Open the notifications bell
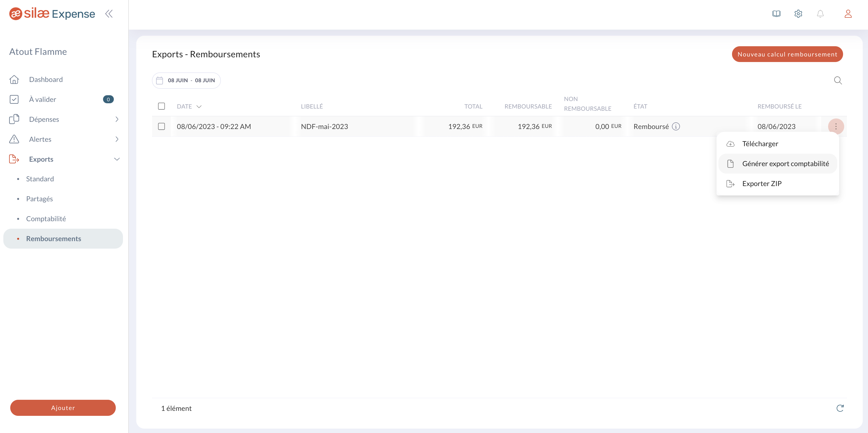 click(x=820, y=14)
